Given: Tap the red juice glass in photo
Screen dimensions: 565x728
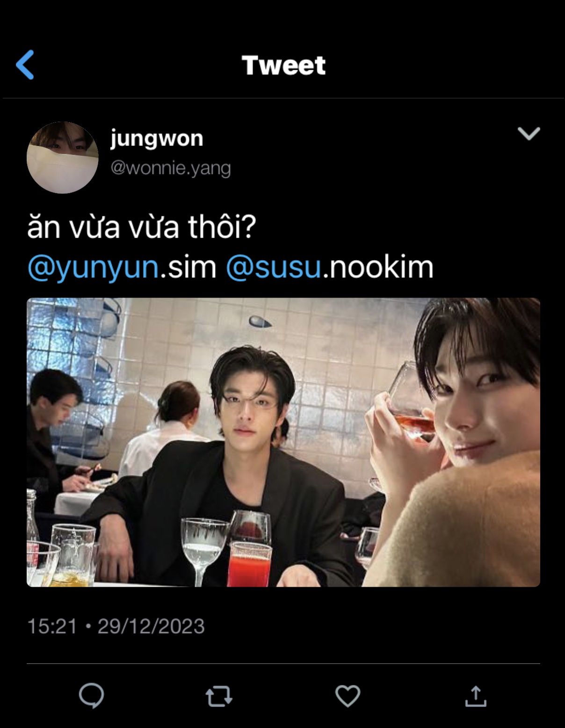Looking at the screenshot, I should click(249, 564).
